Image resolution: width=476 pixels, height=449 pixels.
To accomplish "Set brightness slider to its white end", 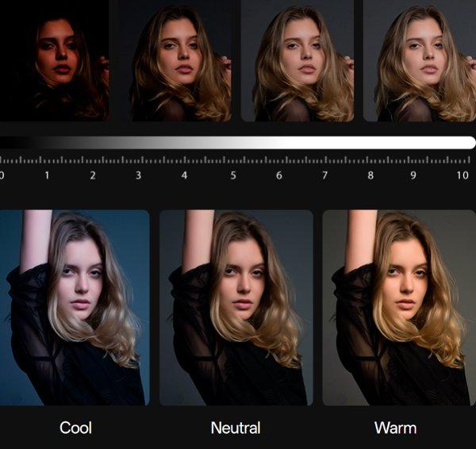I will tap(469, 143).
